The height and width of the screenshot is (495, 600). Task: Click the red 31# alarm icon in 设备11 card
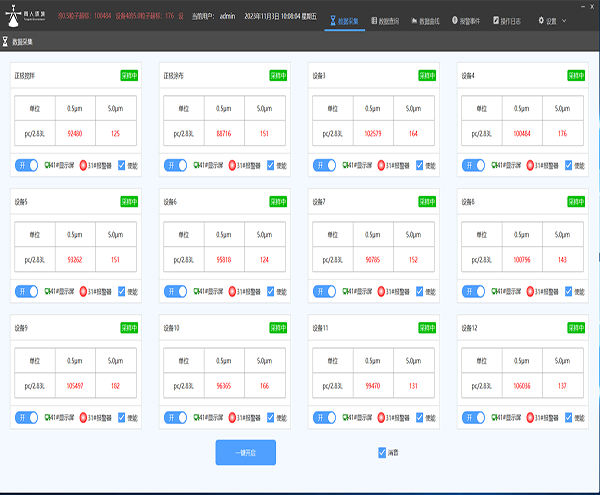pyautogui.click(x=381, y=417)
